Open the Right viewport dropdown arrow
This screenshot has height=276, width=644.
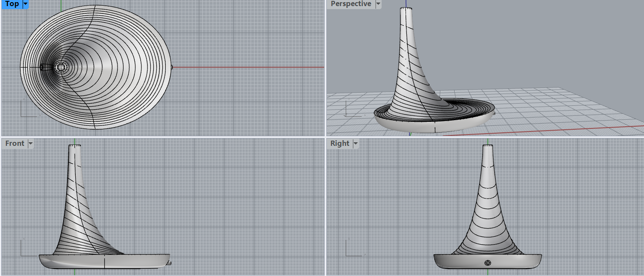tap(356, 143)
